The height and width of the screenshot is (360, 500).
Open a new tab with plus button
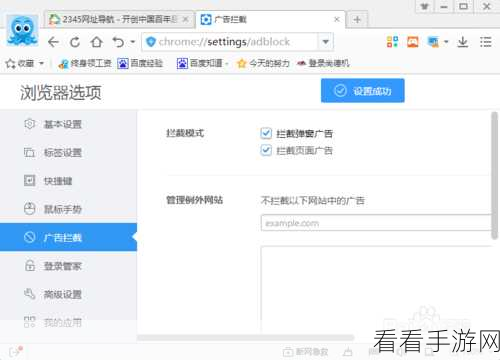click(357, 20)
